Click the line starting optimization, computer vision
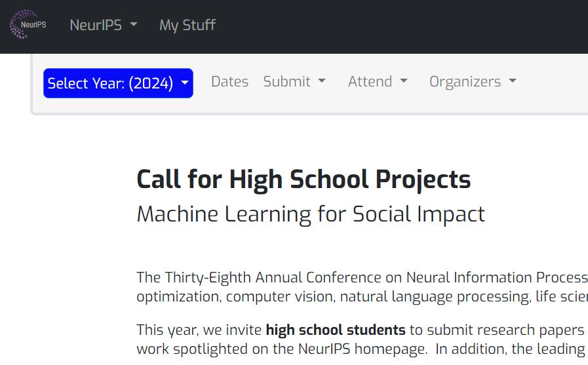 [362, 297]
